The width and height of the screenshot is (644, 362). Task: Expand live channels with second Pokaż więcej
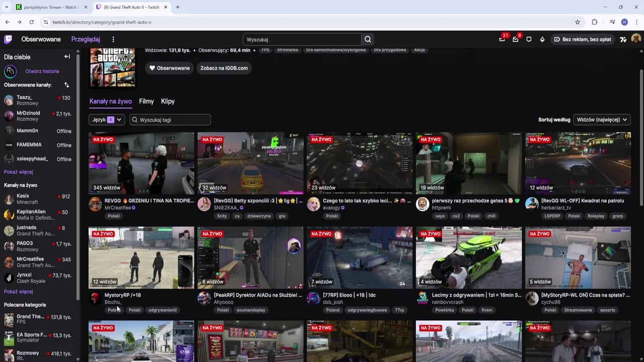[x=19, y=292]
